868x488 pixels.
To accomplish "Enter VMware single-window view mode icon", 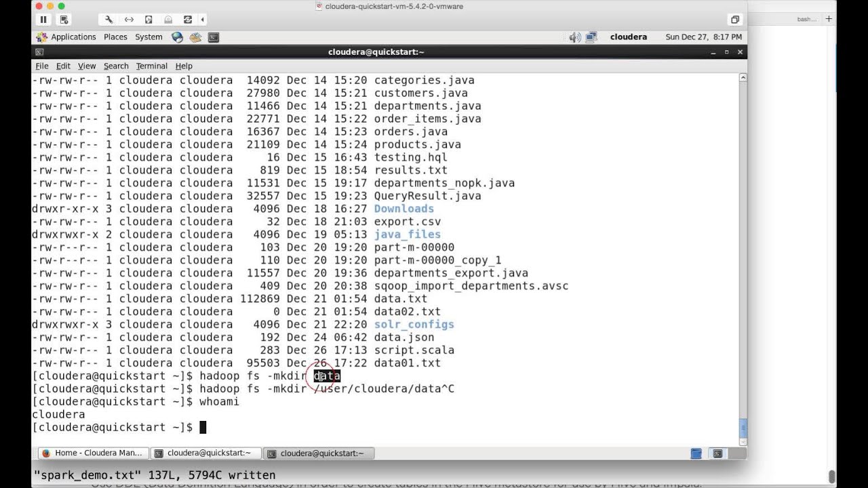I will point(734,20).
